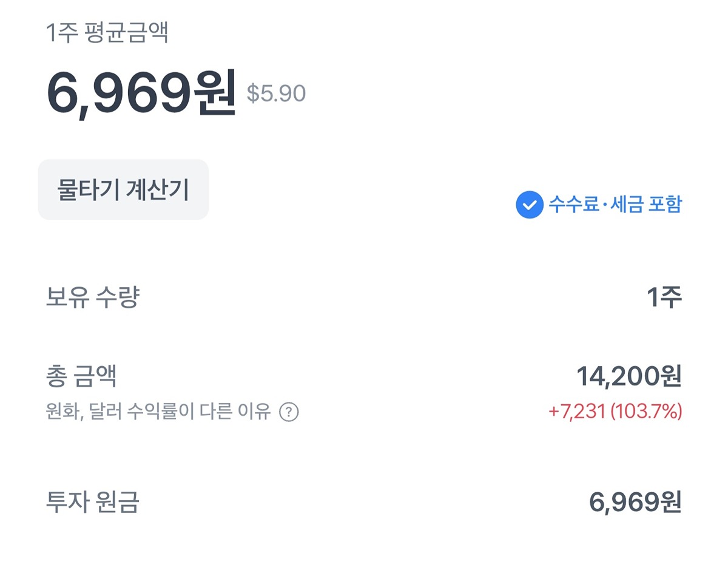The image size is (728, 567).
Task: Tap the 1주 holding quantity value
Action: pyautogui.click(x=664, y=297)
